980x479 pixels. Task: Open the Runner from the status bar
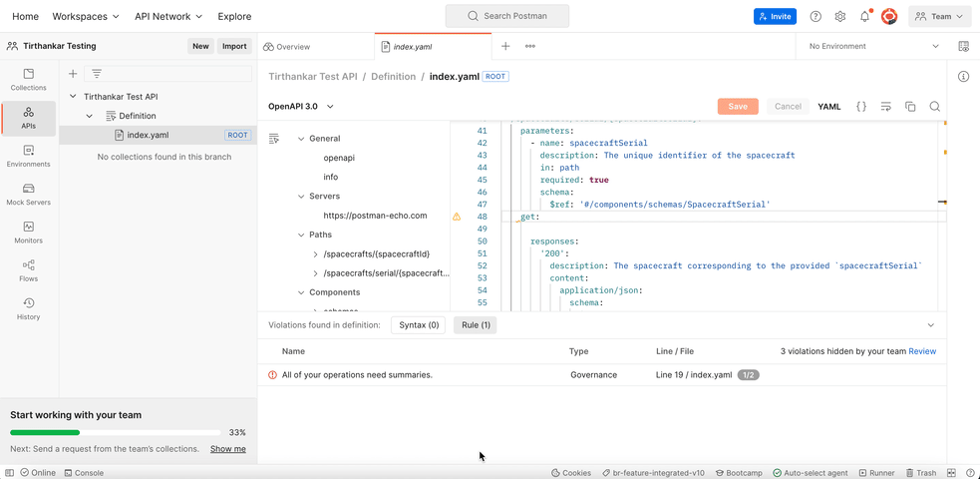877,473
